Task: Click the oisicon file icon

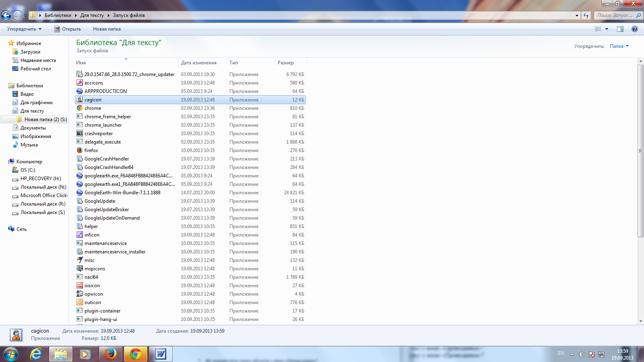Action: click(x=80, y=286)
